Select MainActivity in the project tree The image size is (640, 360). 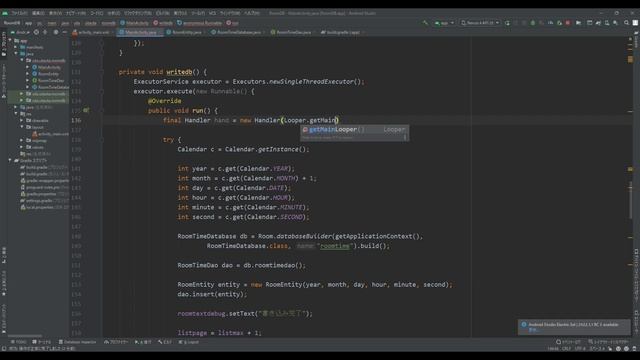coord(47,67)
